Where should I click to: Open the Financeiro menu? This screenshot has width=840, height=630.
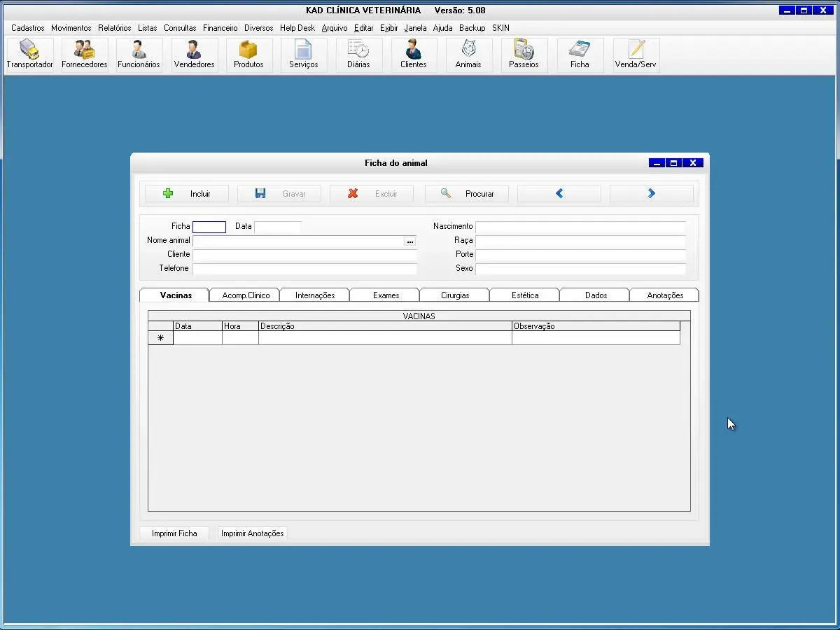point(220,28)
